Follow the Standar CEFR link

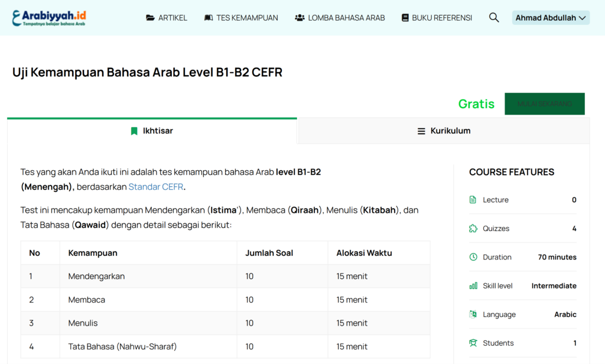156,187
